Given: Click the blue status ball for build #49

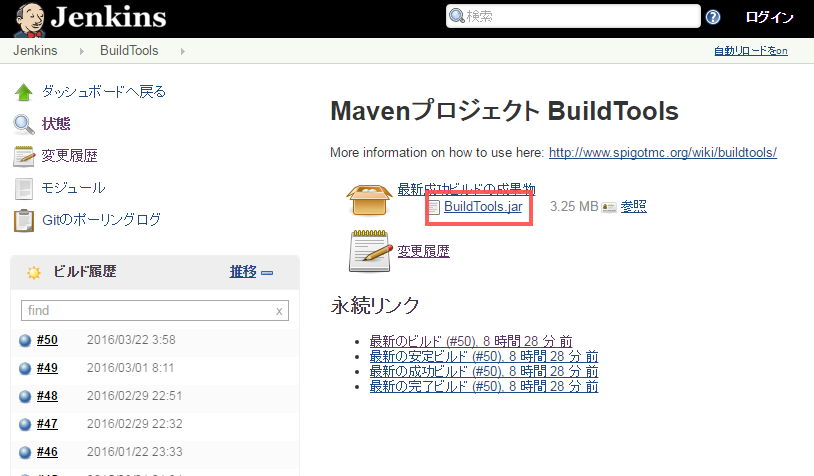Looking at the screenshot, I should point(25,369).
